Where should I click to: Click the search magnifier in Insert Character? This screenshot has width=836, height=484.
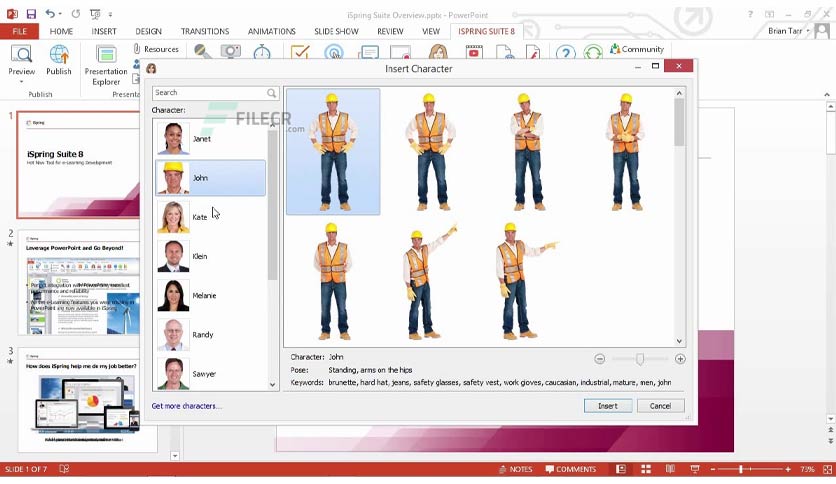click(271, 93)
